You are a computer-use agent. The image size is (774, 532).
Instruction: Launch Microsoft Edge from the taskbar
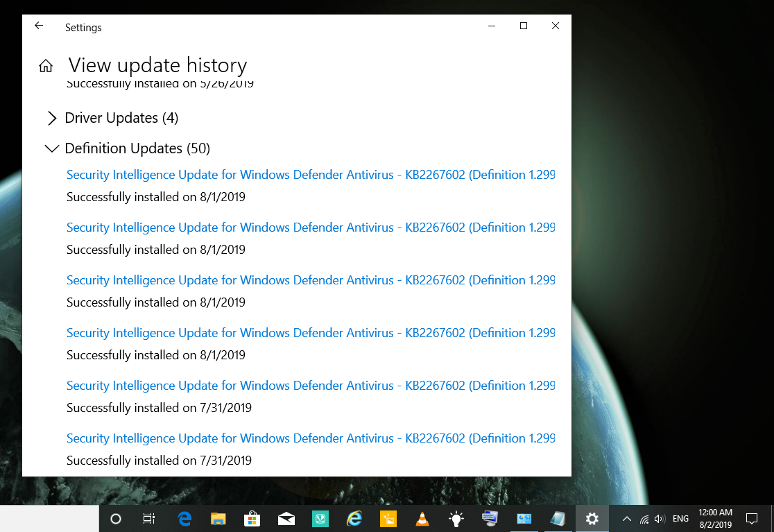(x=184, y=519)
